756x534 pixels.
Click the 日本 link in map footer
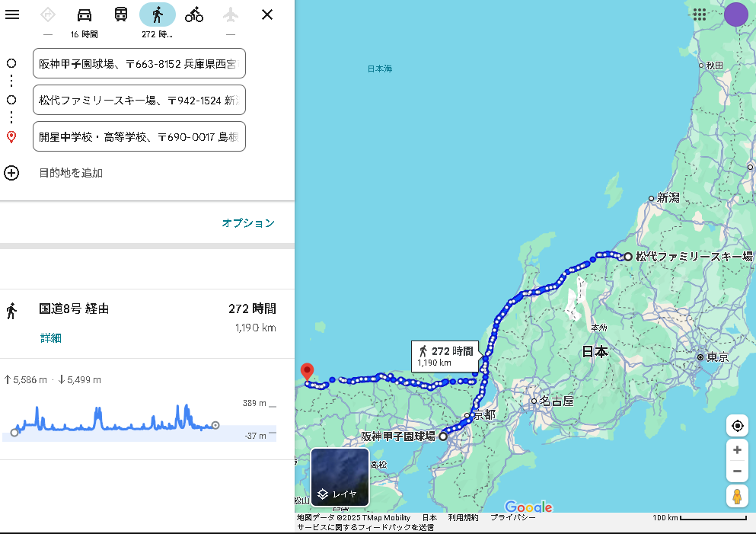(429, 517)
